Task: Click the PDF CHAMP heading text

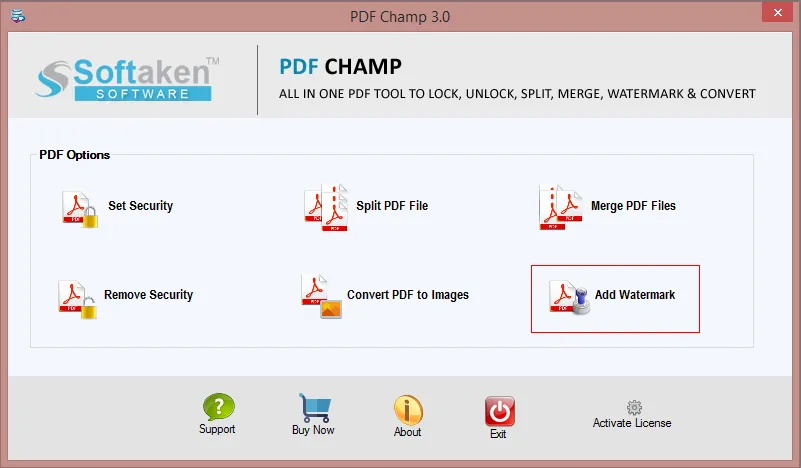Action: coord(340,67)
